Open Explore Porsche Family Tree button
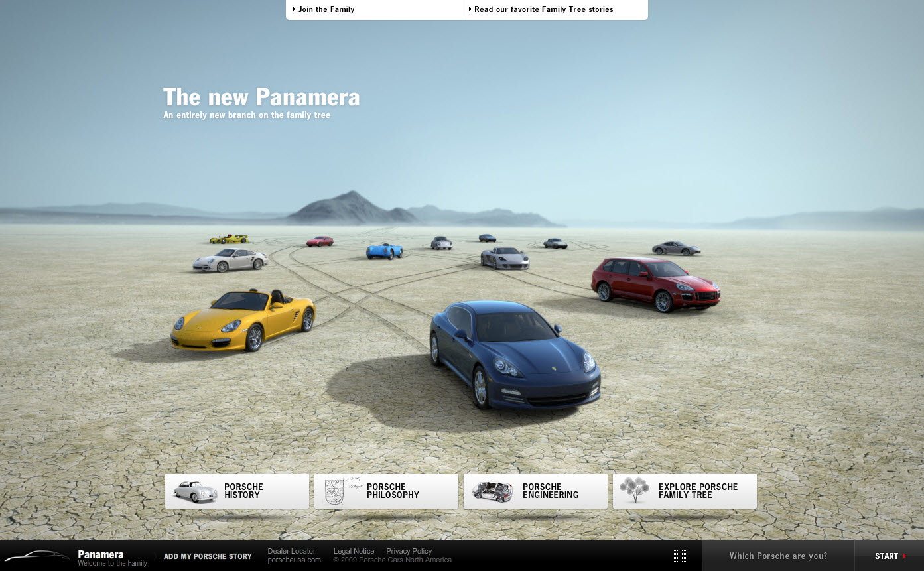Viewport: 924px width, 571px height. [685, 491]
